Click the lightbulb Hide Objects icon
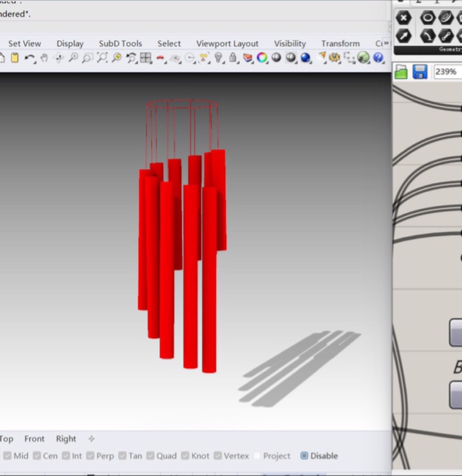This screenshot has width=462, height=476. pos(218,58)
